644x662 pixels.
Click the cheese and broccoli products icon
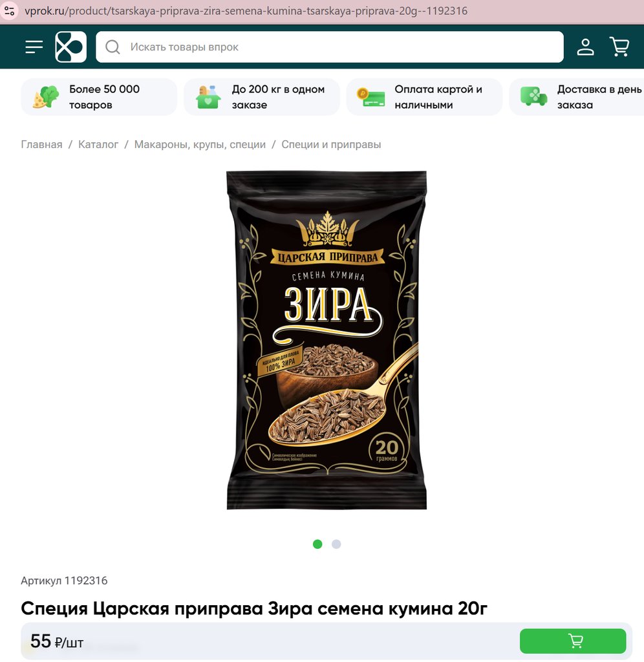coord(46,97)
